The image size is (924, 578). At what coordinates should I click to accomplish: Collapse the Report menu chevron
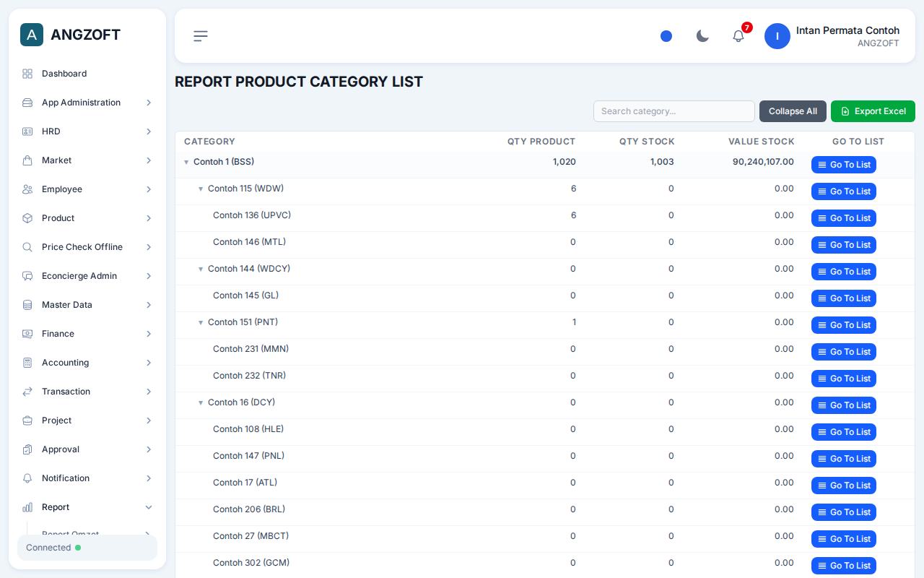(149, 507)
